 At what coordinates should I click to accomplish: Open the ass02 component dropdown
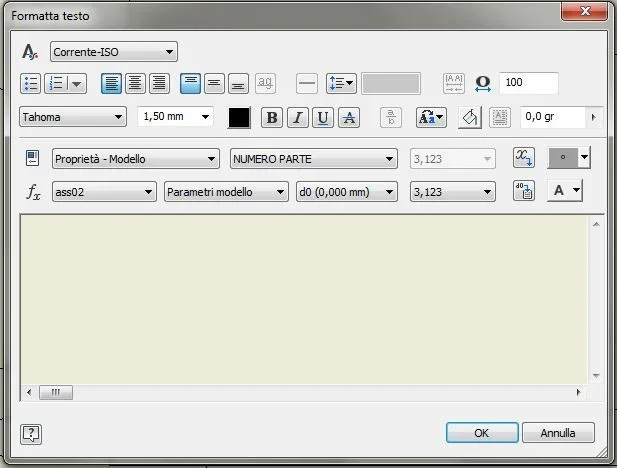pos(104,192)
